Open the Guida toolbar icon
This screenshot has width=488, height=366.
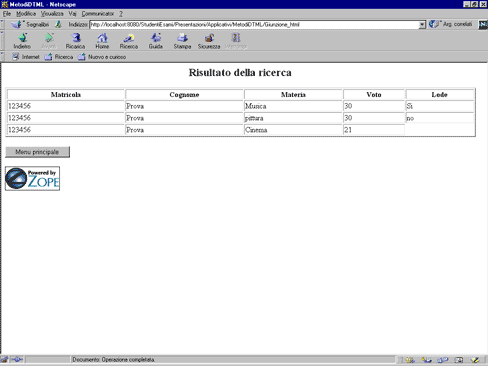click(156, 41)
